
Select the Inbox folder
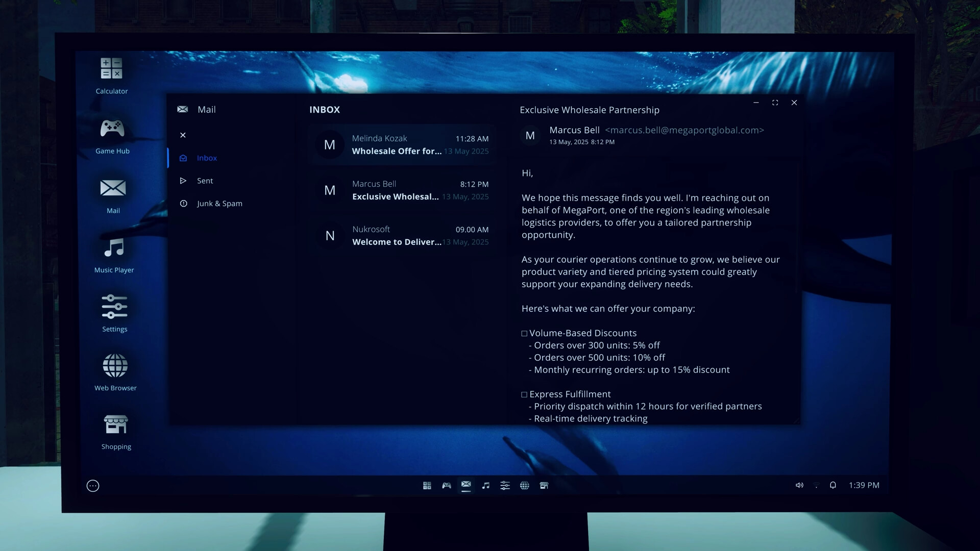click(207, 158)
